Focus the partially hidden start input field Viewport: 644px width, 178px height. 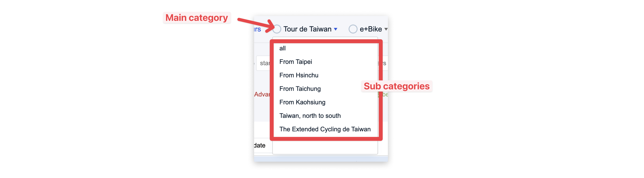tap(264, 63)
